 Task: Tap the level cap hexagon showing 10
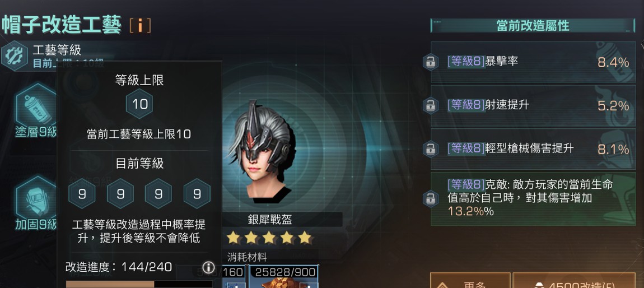click(x=139, y=104)
